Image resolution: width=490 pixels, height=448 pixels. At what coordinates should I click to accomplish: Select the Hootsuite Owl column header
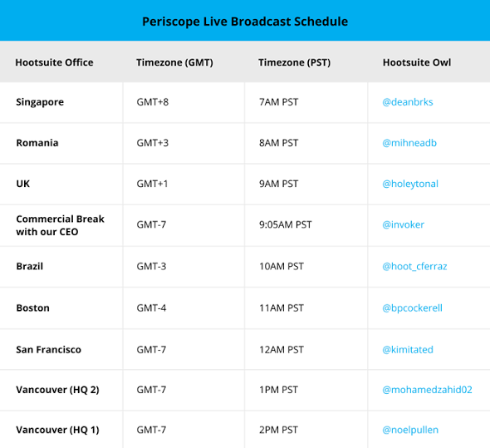pos(417,62)
